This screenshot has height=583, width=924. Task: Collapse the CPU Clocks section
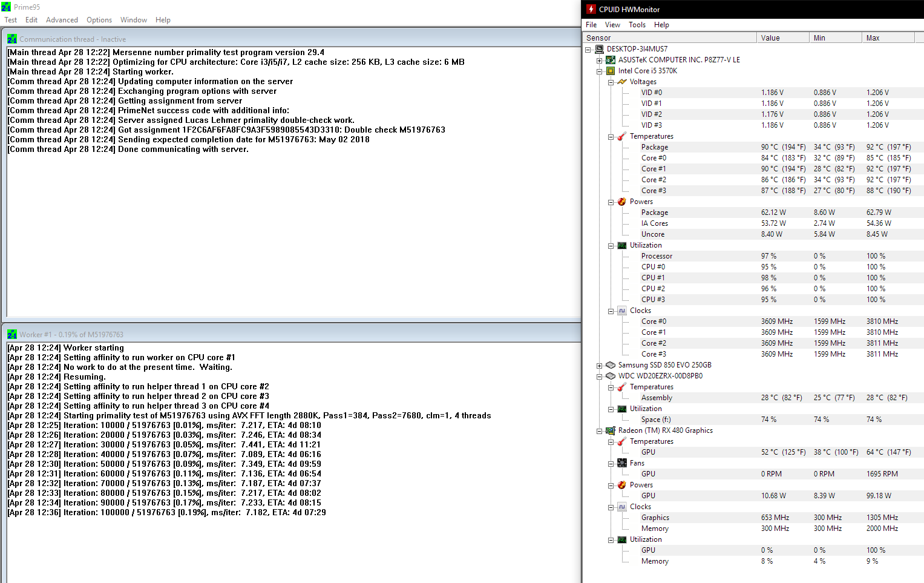point(611,311)
